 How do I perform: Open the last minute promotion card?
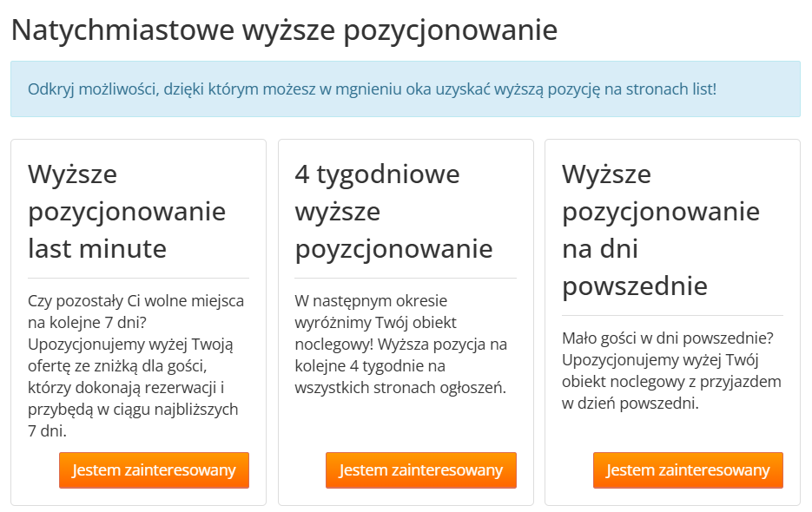coord(139,321)
